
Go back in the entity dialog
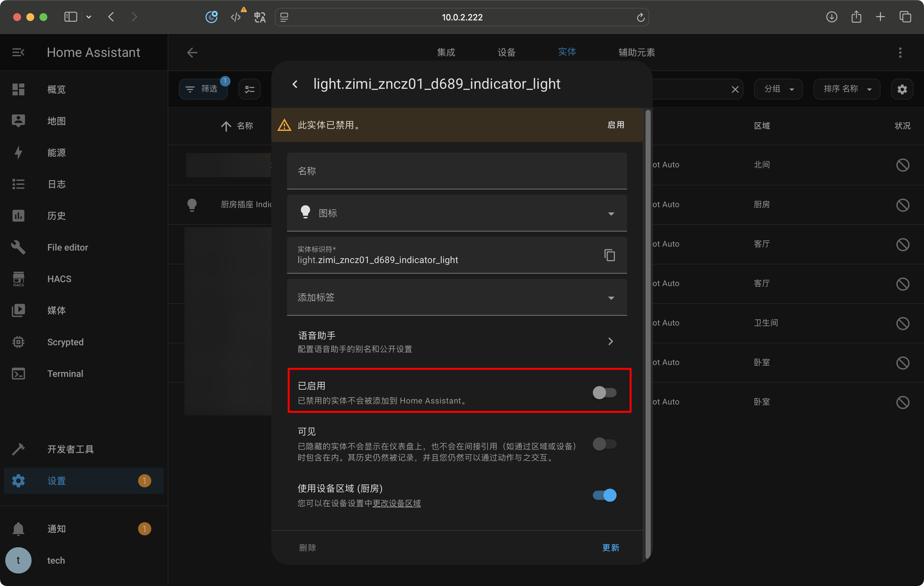[x=295, y=84]
